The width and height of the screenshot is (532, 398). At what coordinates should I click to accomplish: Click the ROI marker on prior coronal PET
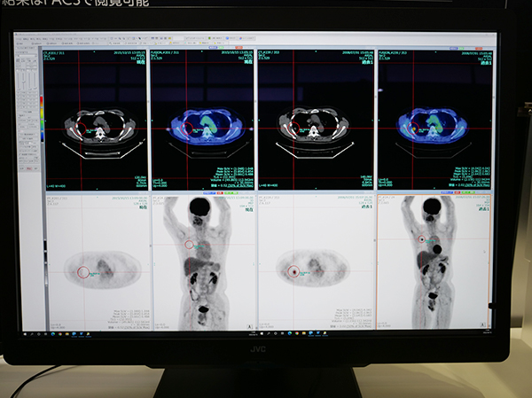(421, 239)
